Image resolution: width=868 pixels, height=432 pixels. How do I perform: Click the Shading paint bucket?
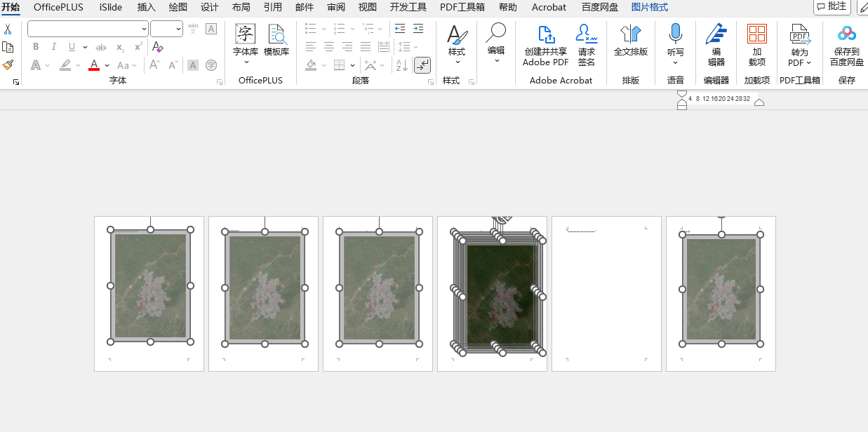312,65
